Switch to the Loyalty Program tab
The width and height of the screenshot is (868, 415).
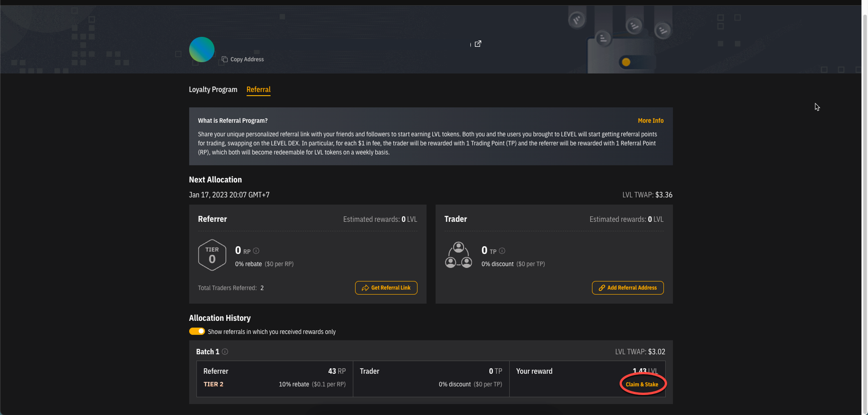(x=213, y=89)
